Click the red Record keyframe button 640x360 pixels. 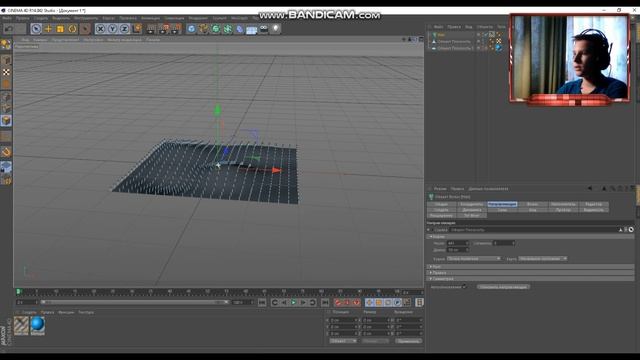pyautogui.click(x=338, y=302)
